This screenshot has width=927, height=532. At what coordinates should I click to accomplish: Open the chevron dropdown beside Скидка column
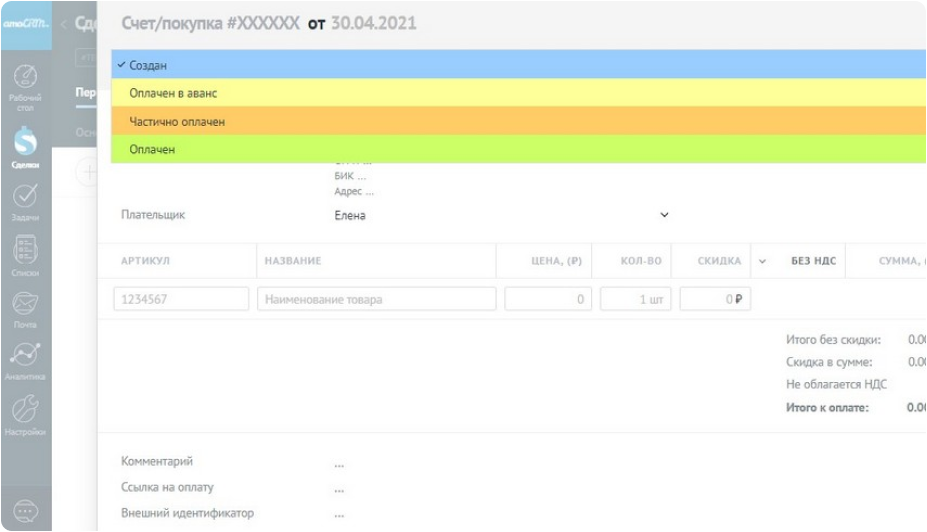762,261
